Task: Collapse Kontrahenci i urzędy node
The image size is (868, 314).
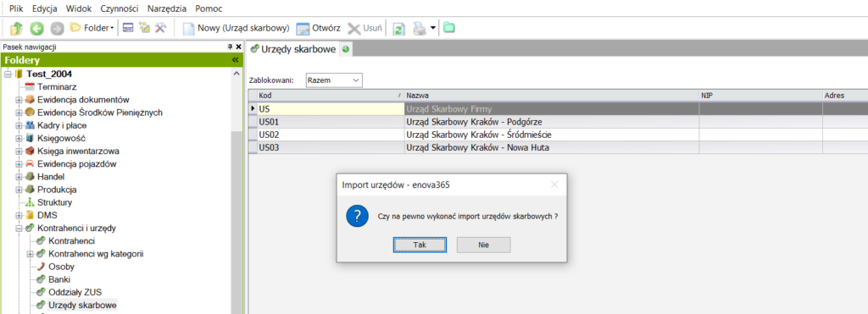Action: click(19, 228)
